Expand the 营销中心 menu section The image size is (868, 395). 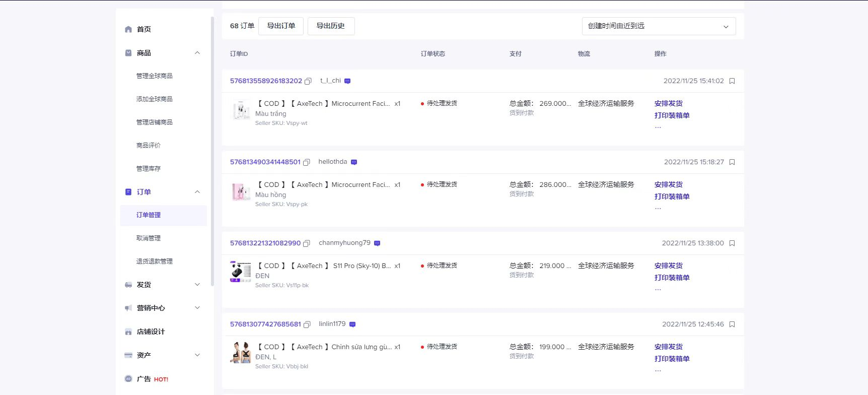(x=197, y=308)
